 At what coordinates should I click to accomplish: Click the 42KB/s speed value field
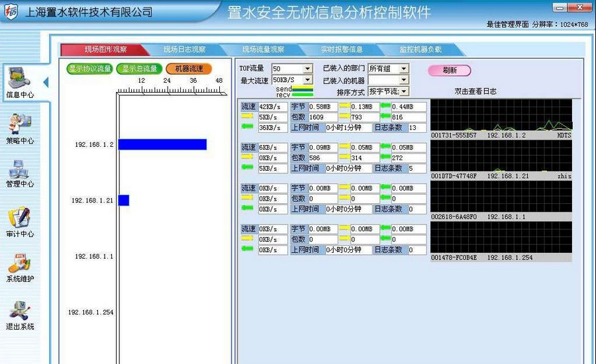273,107
